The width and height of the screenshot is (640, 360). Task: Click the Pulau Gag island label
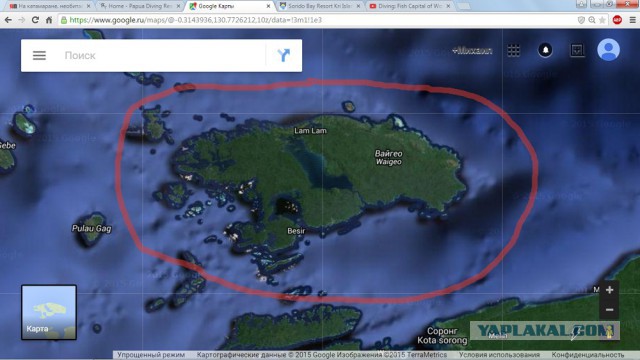[x=91, y=229]
